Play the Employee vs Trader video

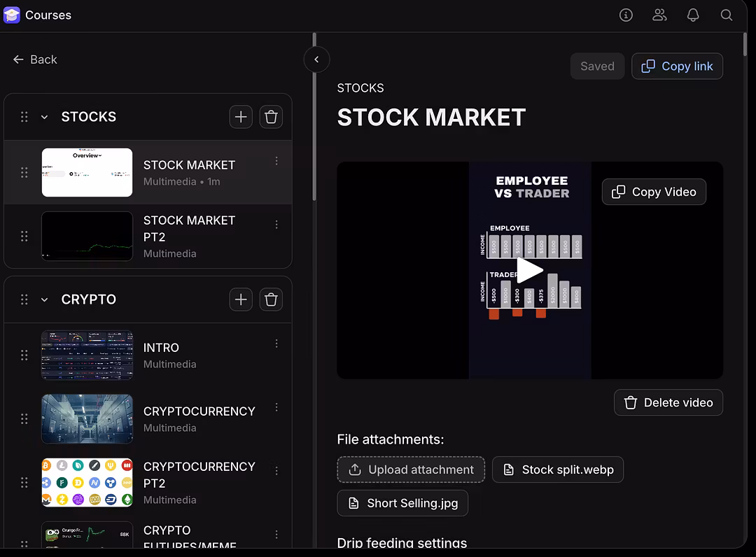click(x=530, y=271)
